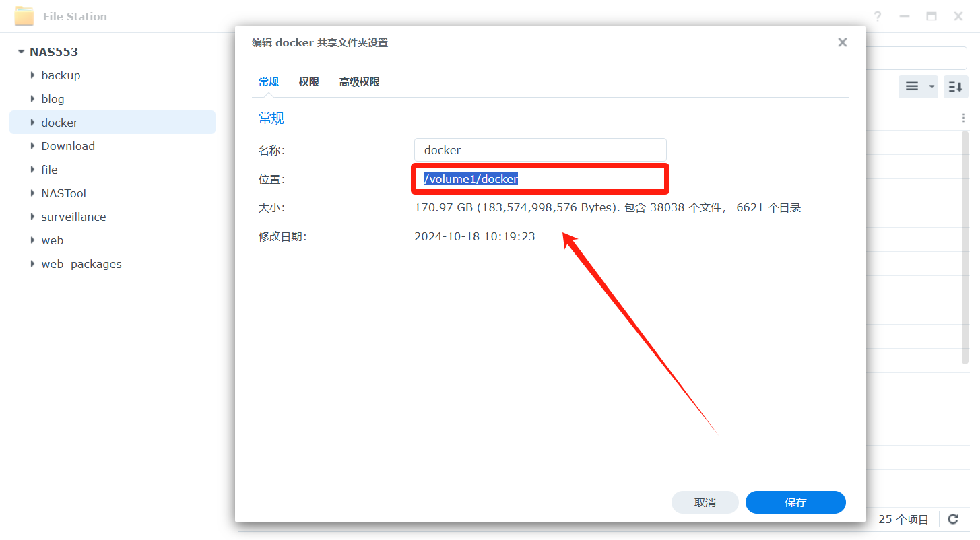
Task: Select the NASTool folder in tree
Action: (x=64, y=193)
